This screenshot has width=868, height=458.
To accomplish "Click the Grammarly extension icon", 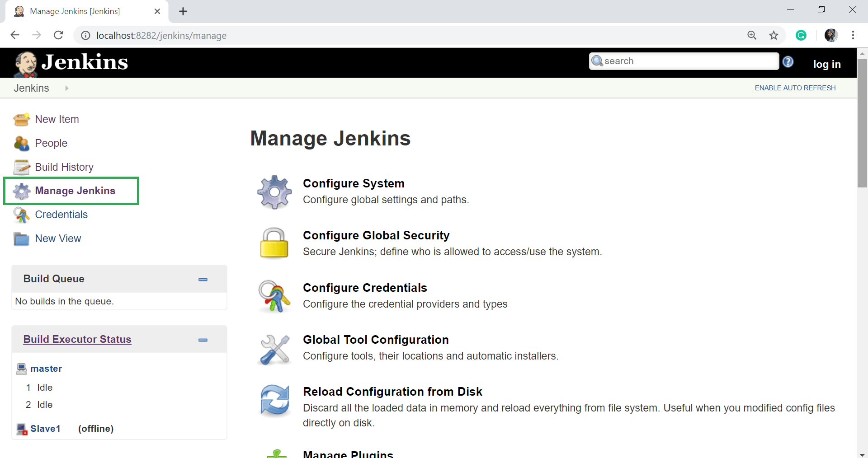I will point(801,35).
